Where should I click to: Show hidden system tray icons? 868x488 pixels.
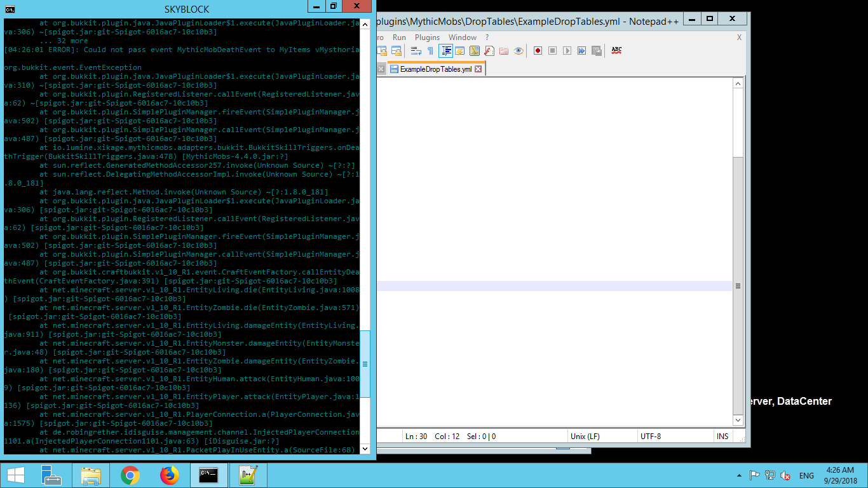coord(738,475)
